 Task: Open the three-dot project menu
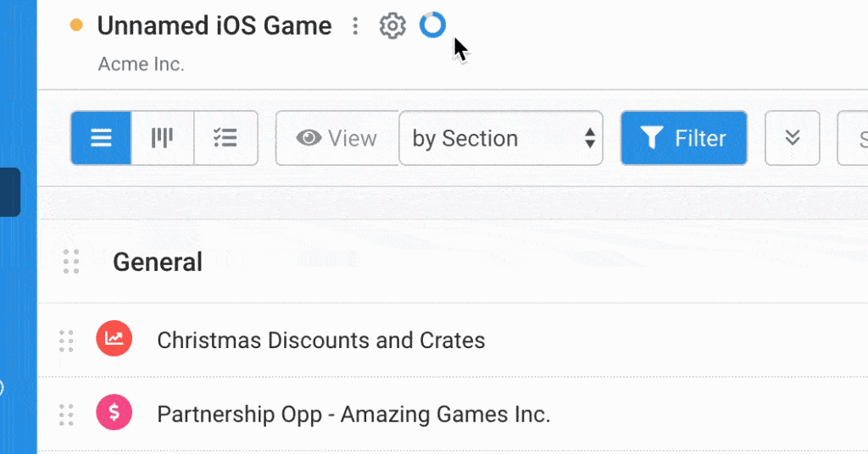pos(356,26)
